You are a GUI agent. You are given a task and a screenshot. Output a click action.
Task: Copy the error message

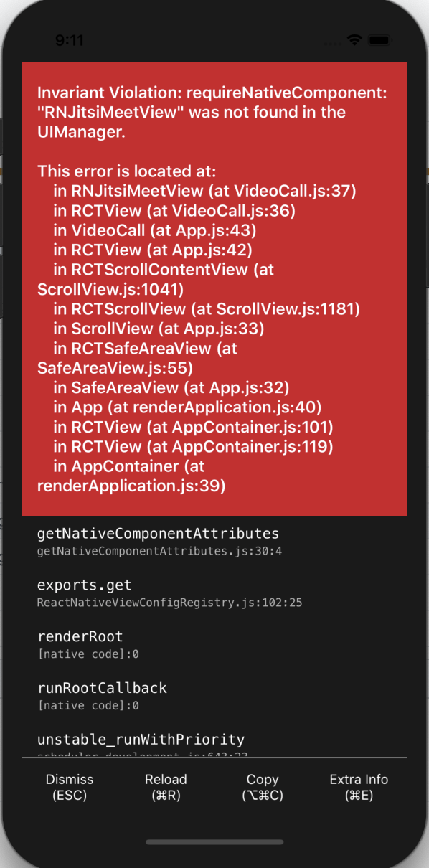coord(262,787)
